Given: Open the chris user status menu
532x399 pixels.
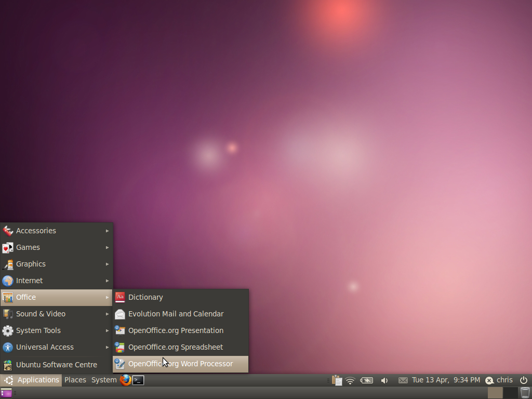Looking at the screenshot, I should point(504,380).
